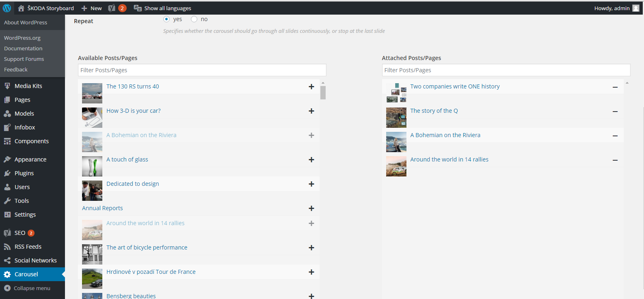Open the 'Howdy, admin' account menu

pyautogui.click(x=616, y=8)
